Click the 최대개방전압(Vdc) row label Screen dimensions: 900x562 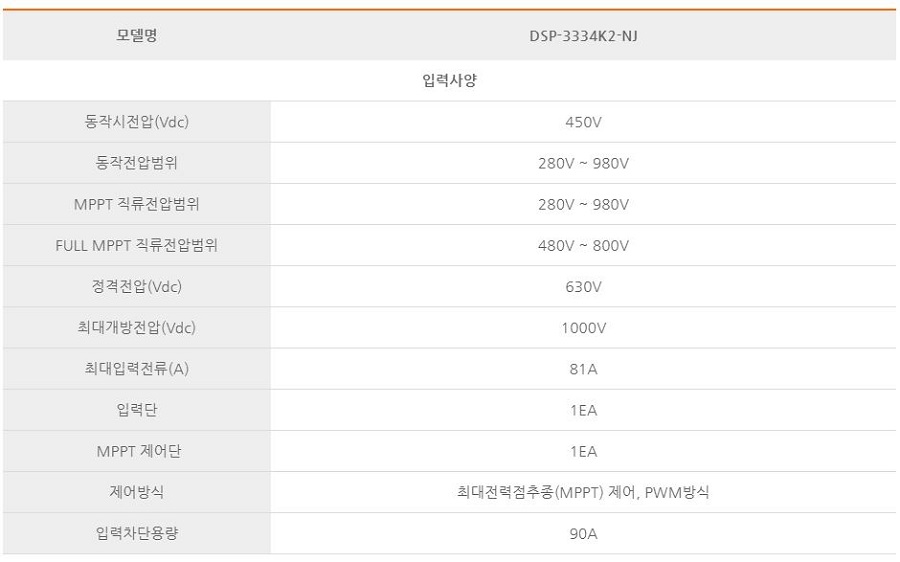[136, 328]
